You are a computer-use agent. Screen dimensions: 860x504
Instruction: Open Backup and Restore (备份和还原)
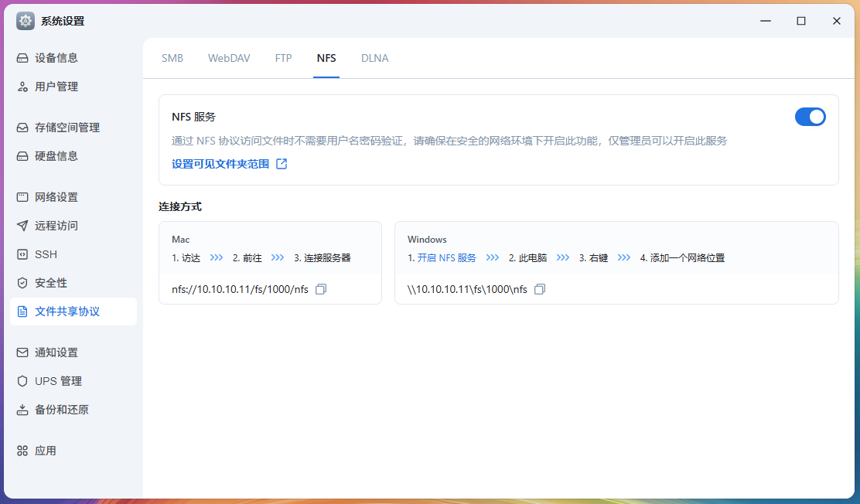coord(61,410)
